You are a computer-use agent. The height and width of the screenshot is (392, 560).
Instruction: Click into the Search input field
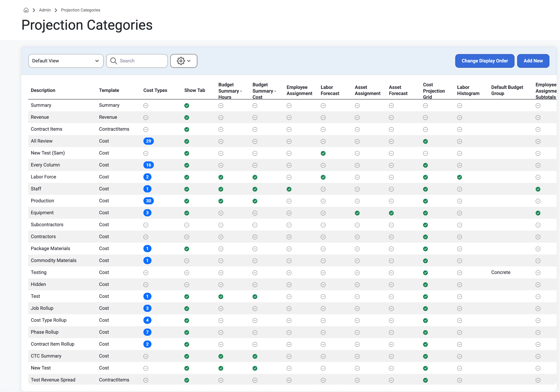[x=137, y=61]
